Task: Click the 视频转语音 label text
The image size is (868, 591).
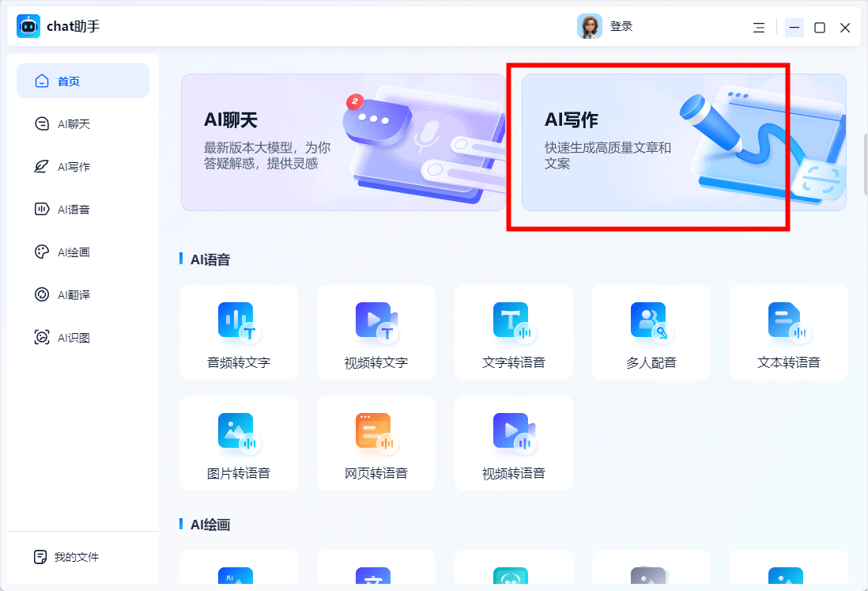Action: coord(514,474)
